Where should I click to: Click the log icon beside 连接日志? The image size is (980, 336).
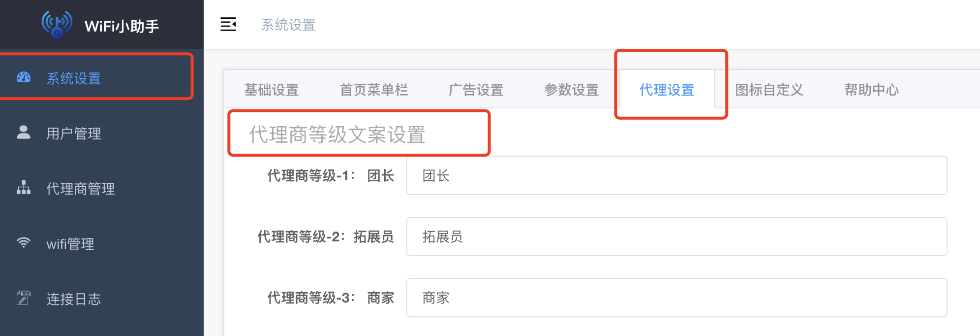tap(24, 298)
